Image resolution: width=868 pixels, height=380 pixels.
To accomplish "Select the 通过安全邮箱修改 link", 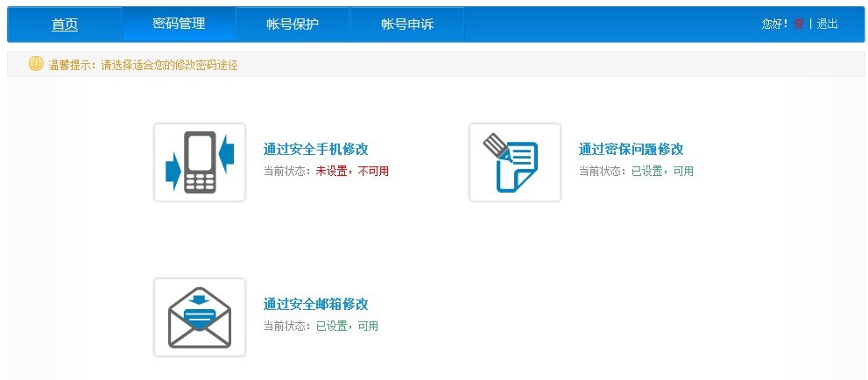I will point(315,305).
